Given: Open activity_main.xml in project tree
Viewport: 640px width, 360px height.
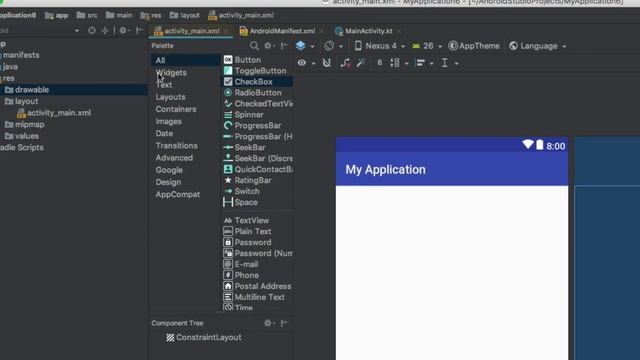Looking at the screenshot, I should (54, 113).
